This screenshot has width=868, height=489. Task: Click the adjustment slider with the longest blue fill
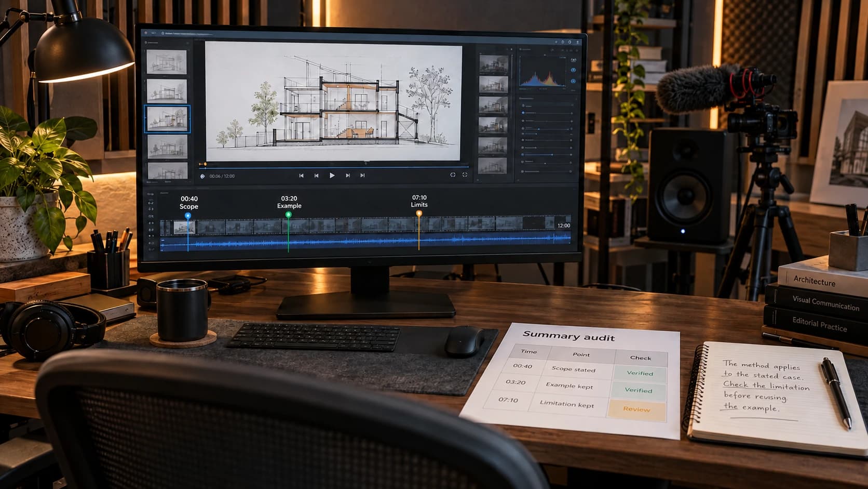[x=547, y=155]
